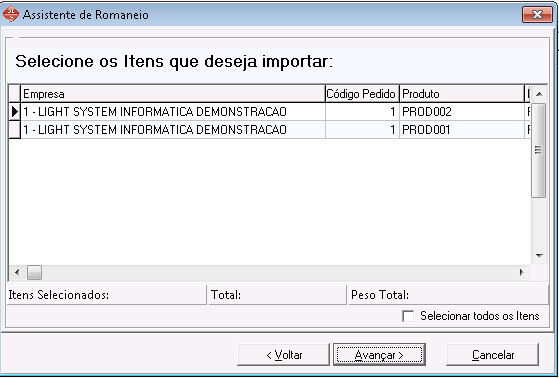559x378 pixels.
Task: Click the Avançar button
Action: tap(379, 355)
